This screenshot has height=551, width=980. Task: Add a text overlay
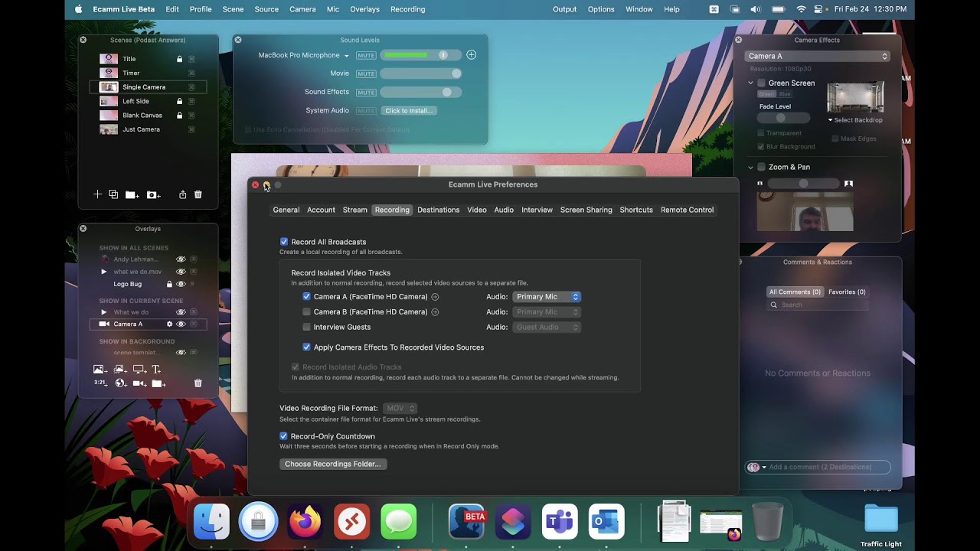pos(156,370)
